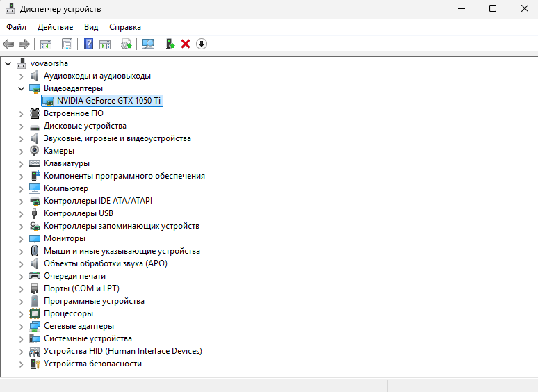Image resolution: width=538 pixels, height=392 pixels.
Task: Show or hide the console tree icon
Action: coord(46,44)
